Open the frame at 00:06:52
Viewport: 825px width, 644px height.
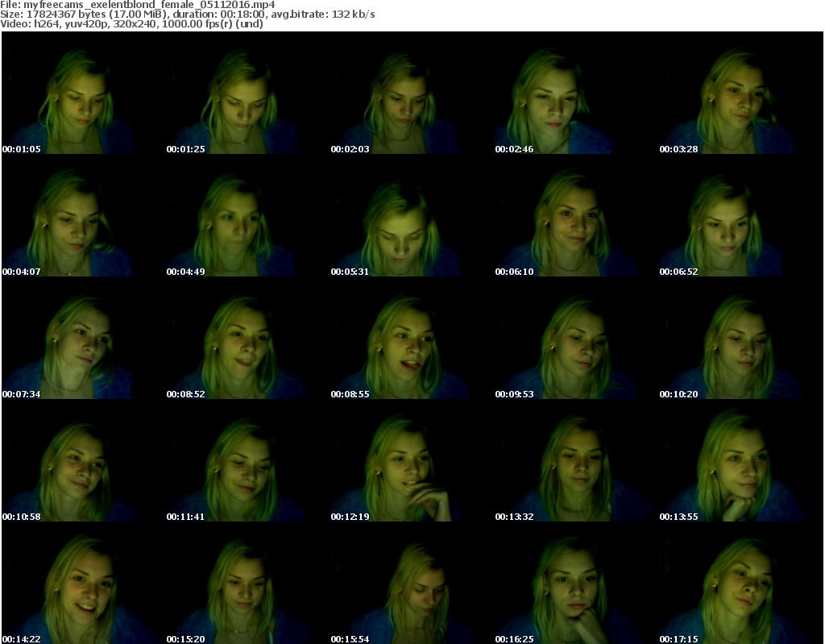click(x=741, y=216)
